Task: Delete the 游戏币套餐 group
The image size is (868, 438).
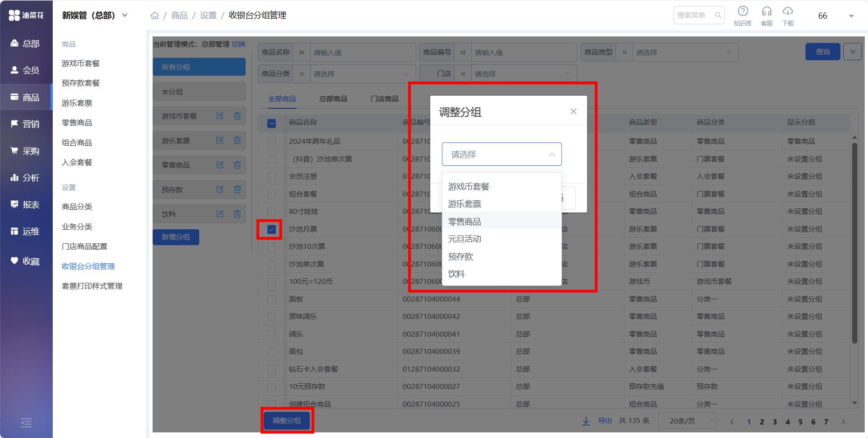Action: tap(237, 116)
